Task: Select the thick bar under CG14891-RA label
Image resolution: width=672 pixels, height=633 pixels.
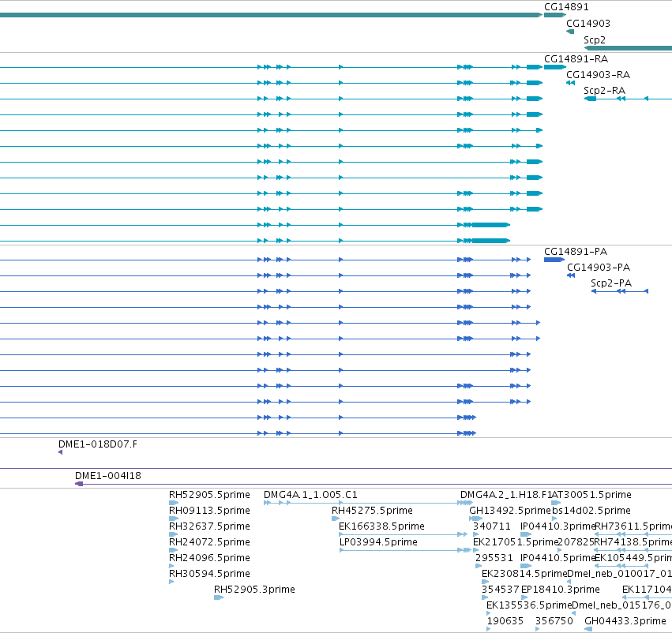Action: click(555, 67)
